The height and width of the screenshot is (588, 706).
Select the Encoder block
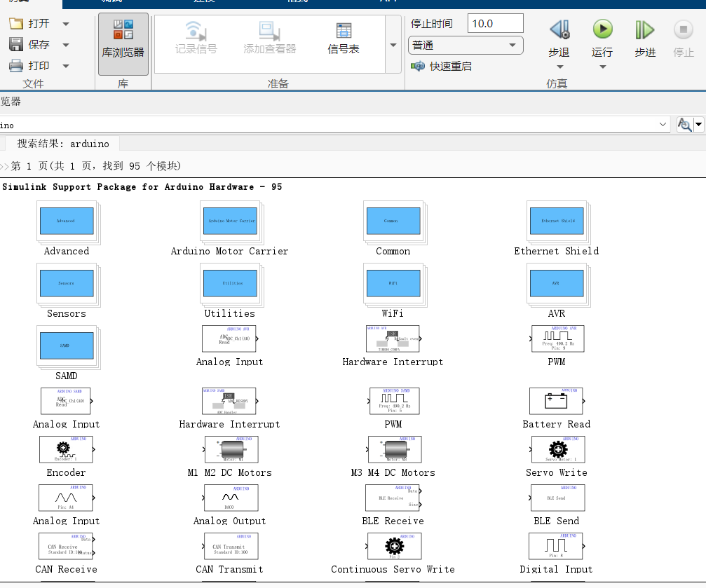(66, 449)
